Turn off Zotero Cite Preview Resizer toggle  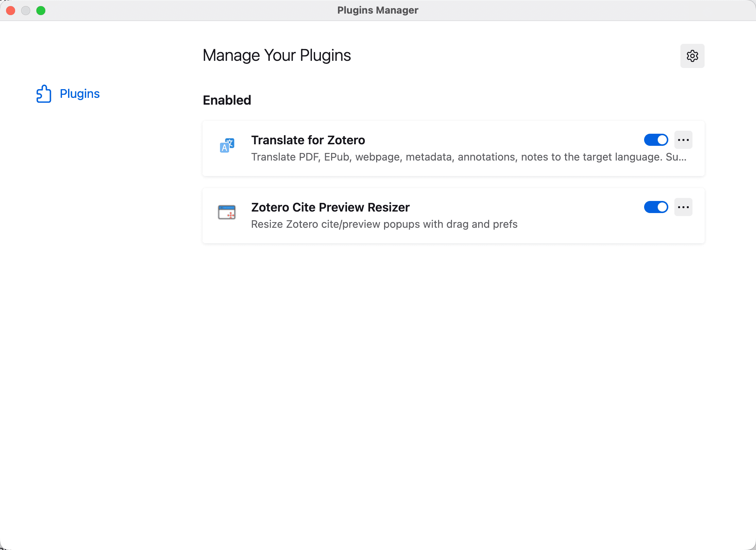656,207
